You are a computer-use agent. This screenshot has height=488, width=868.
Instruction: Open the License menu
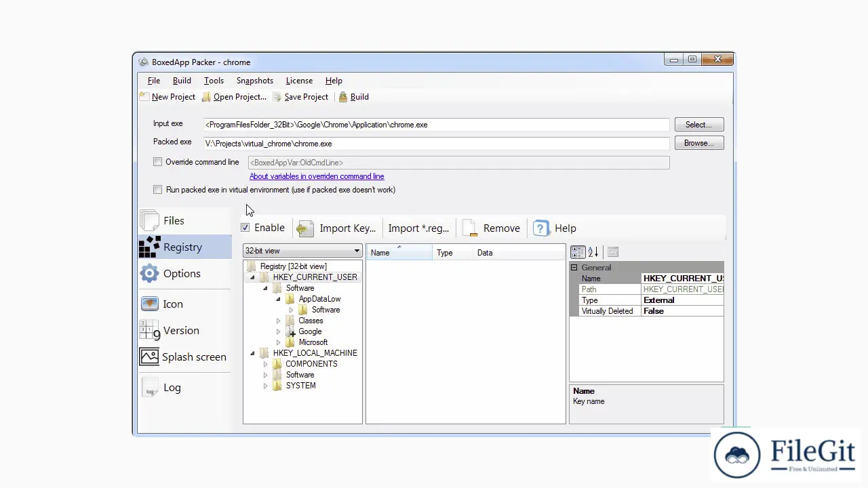(x=299, y=81)
